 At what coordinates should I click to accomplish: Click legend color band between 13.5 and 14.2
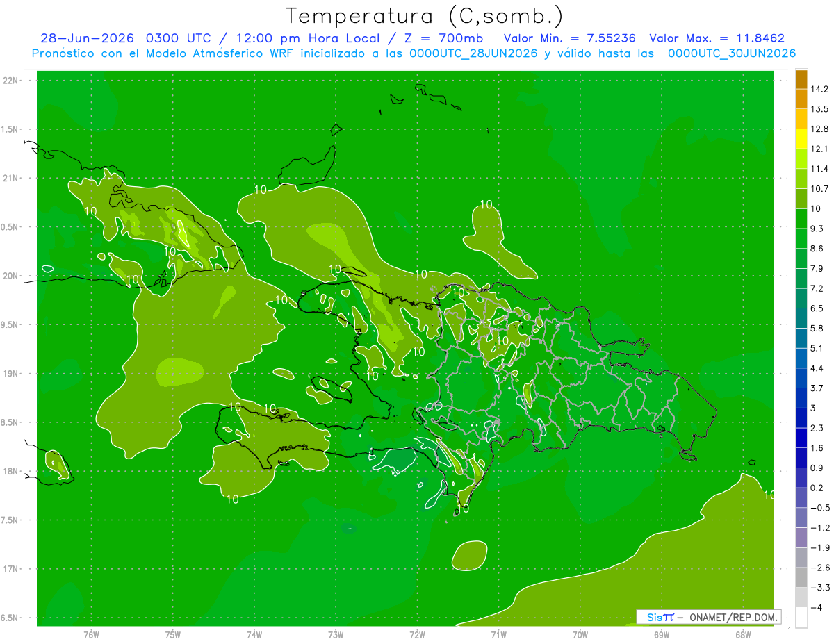[x=801, y=99]
